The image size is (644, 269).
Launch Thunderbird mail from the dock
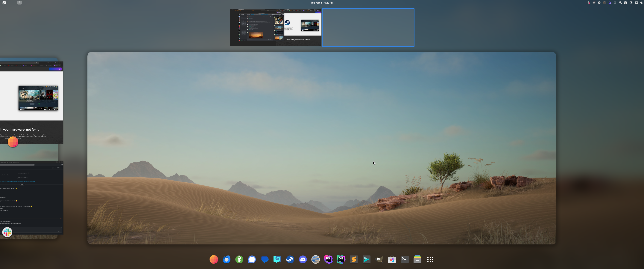pos(227,259)
